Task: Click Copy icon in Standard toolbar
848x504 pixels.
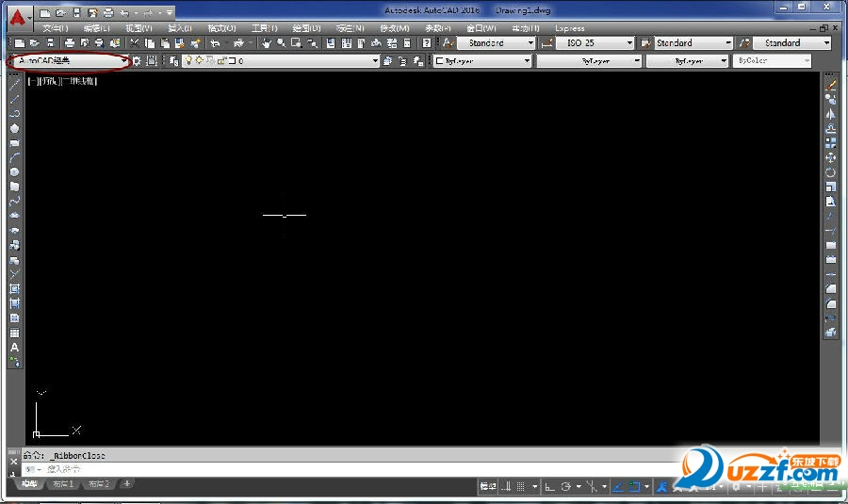Action: (150, 42)
